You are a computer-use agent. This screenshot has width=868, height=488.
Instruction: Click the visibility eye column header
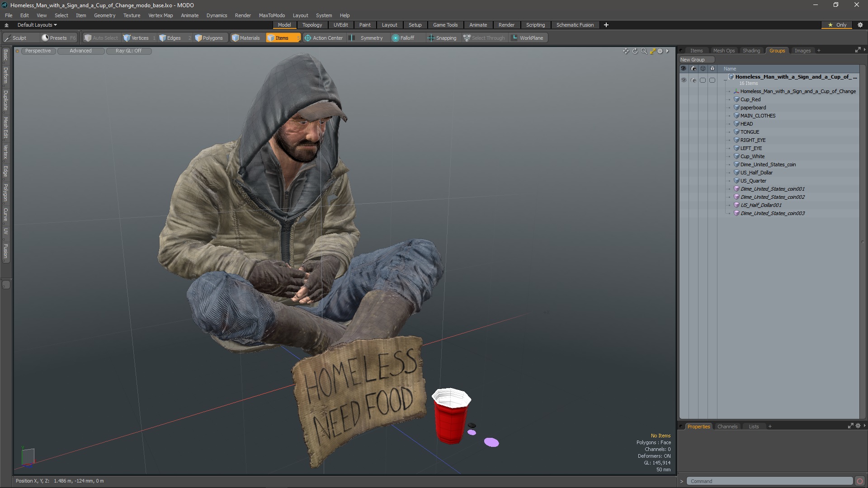tap(683, 69)
